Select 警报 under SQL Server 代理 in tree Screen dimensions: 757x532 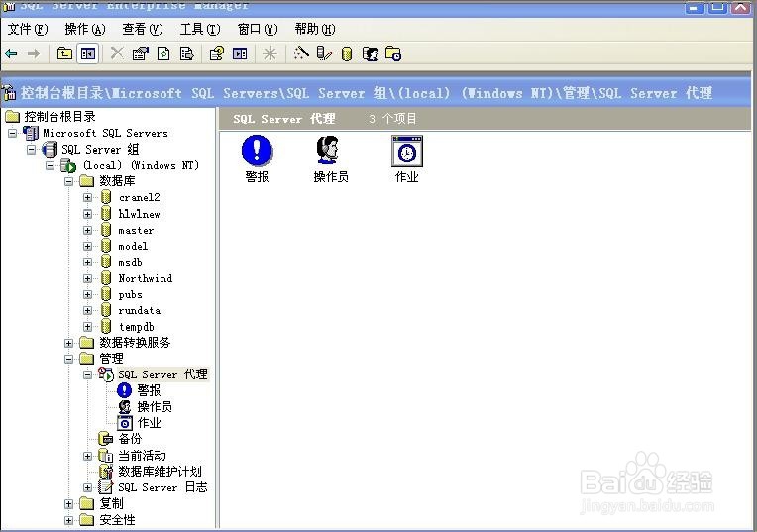coord(149,390)
